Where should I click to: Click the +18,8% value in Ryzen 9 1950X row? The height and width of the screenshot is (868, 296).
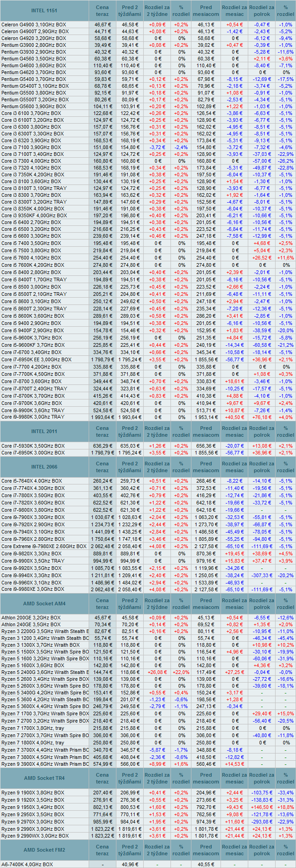(x=286, y=807)
